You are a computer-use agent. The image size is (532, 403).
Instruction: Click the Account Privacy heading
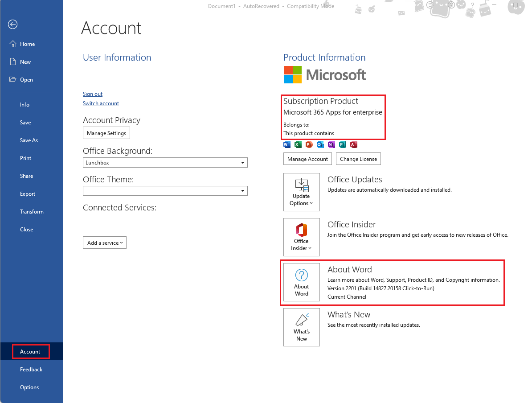click(112, 120)
